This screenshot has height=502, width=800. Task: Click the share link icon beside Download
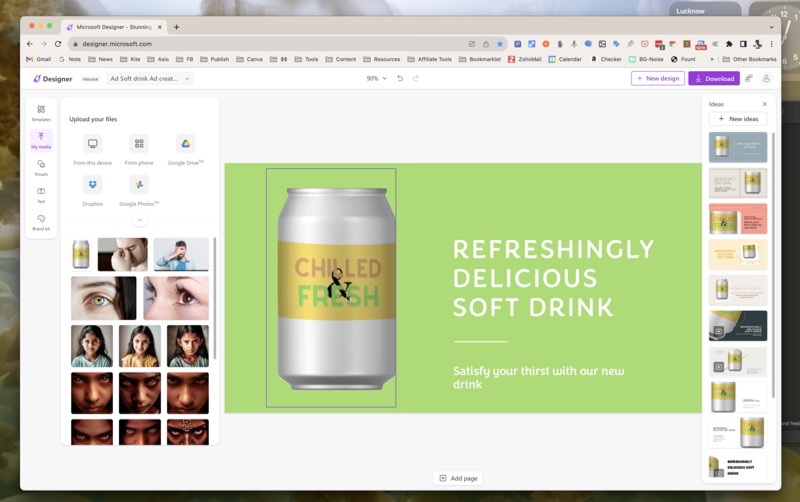pyautogui.click(x=748, y=78)
